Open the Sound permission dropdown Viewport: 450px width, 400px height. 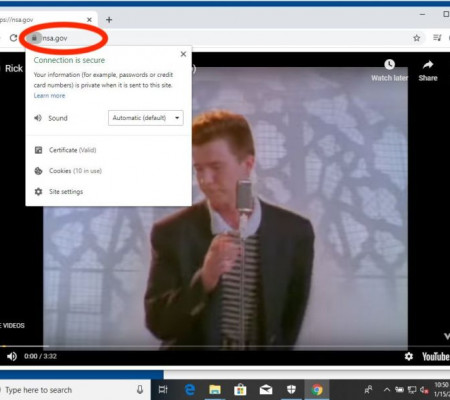146,118
